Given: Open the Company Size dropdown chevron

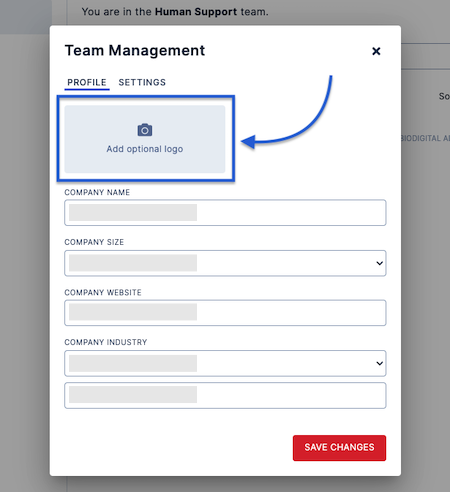Looking at the screenshot, I should pos(379,263).
